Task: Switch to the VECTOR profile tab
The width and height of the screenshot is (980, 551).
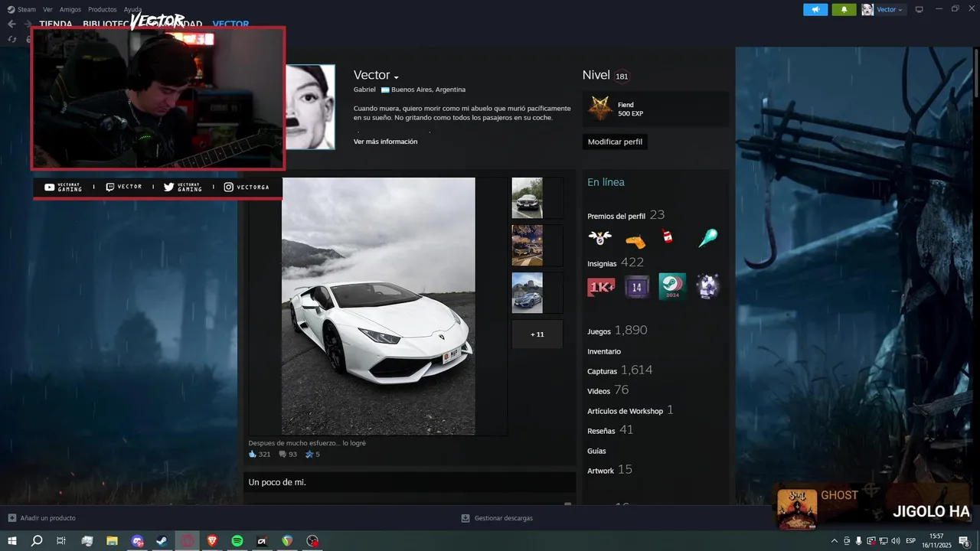Action: [x=230, y=24]
